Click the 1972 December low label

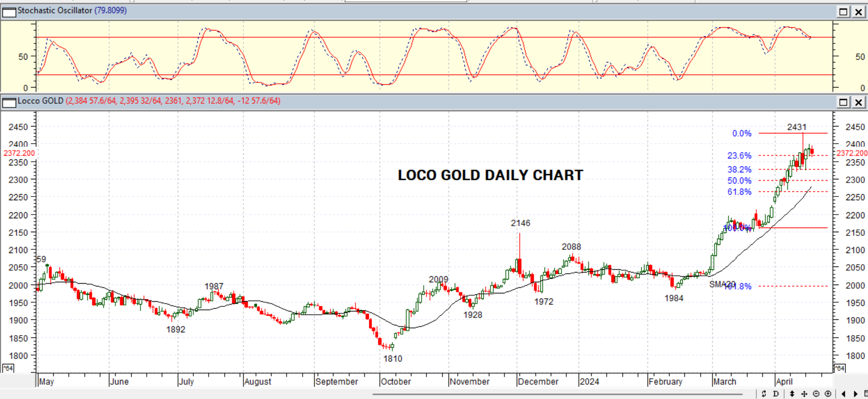pos(544,302)
